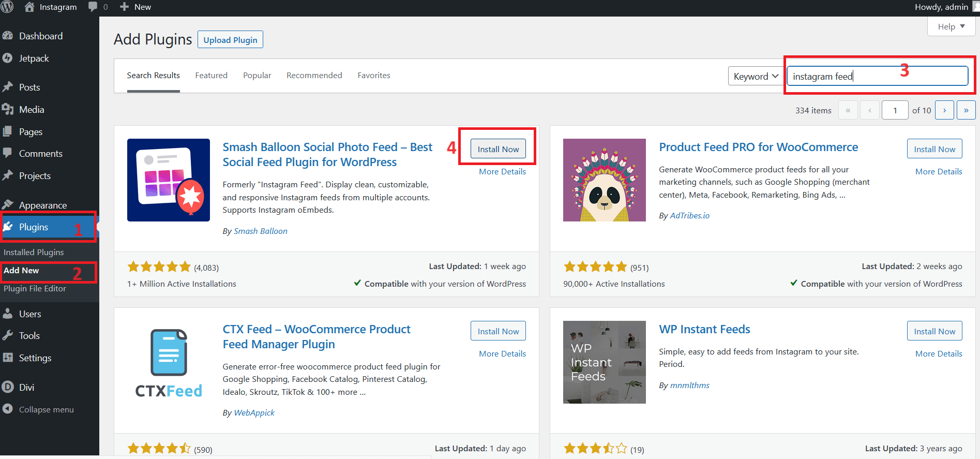View More Details for Product Feed PRO

click(939, 172)
